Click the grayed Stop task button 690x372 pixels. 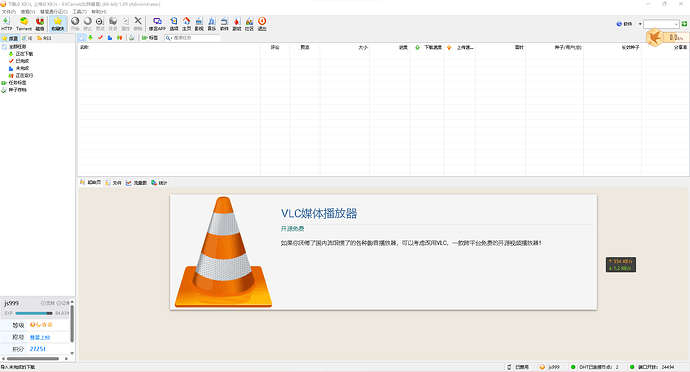88,24
